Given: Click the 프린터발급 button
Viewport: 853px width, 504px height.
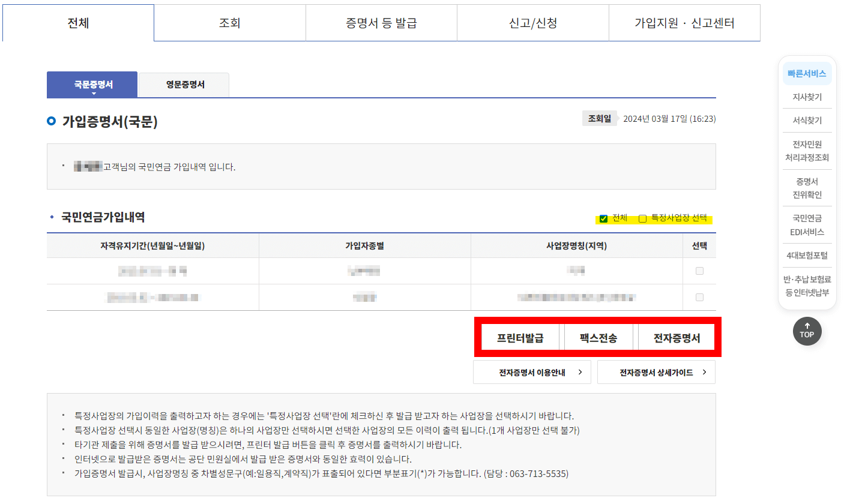Looking at the screenshot, I should point(520,338).
